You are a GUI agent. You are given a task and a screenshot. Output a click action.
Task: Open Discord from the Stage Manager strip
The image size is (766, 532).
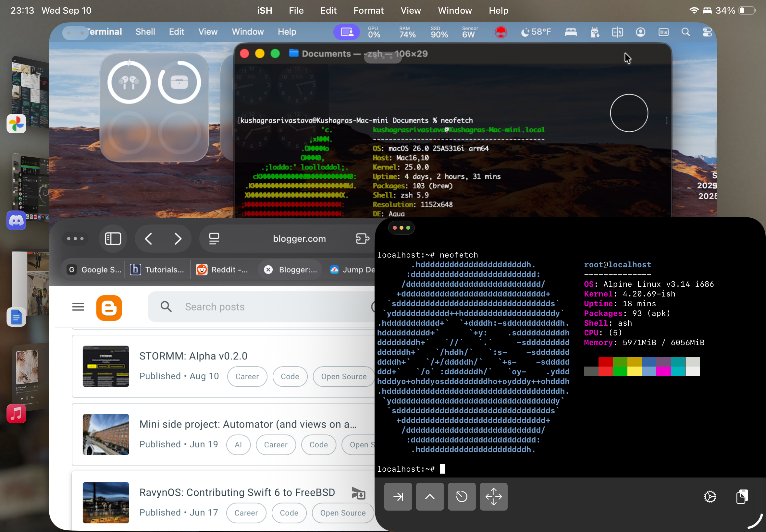pos(16,220)
